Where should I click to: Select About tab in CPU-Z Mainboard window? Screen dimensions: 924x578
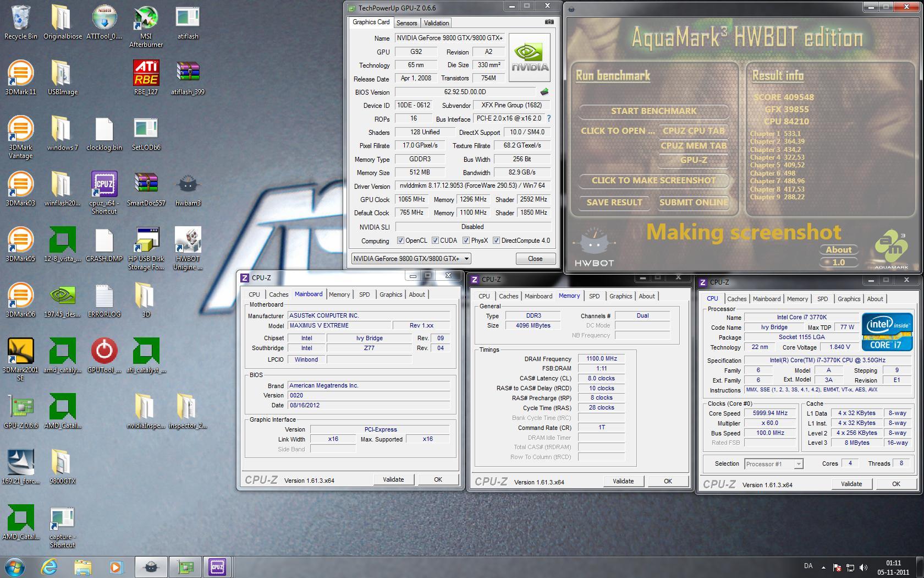tap(417, 295)
